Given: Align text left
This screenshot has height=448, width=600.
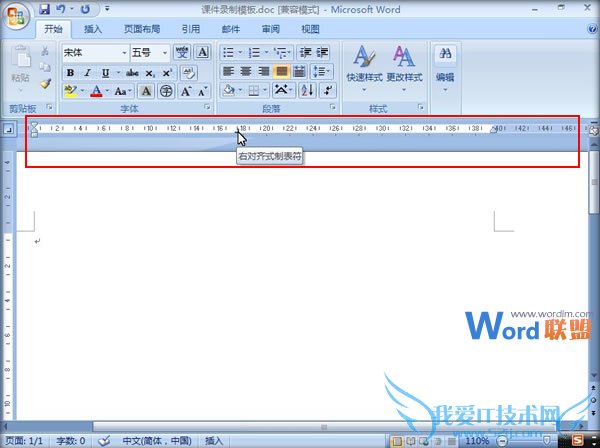Looking at the screenshot, I should click(x=228, y=71).
